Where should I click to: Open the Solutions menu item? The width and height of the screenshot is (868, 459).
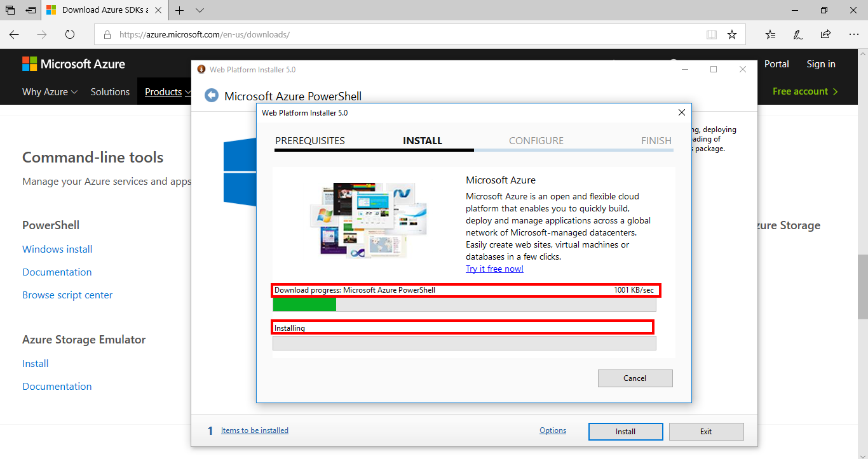pyautogui.click(x=110, y=91)
